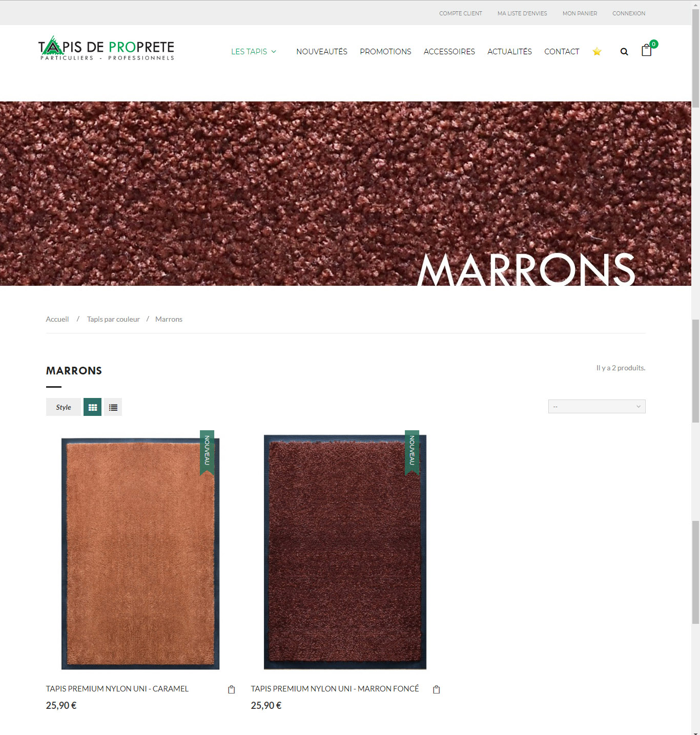Viewport: 700px width, 735px height.
Task: Switch to grid view layout
Action: [92, 407]
